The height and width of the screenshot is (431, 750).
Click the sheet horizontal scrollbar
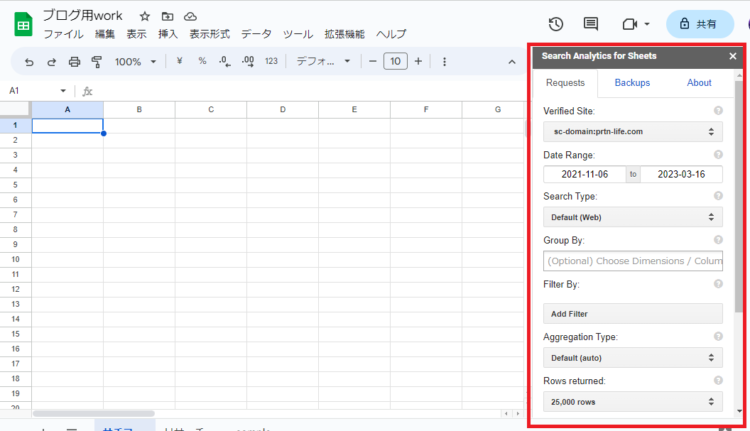tap(94, 413)
